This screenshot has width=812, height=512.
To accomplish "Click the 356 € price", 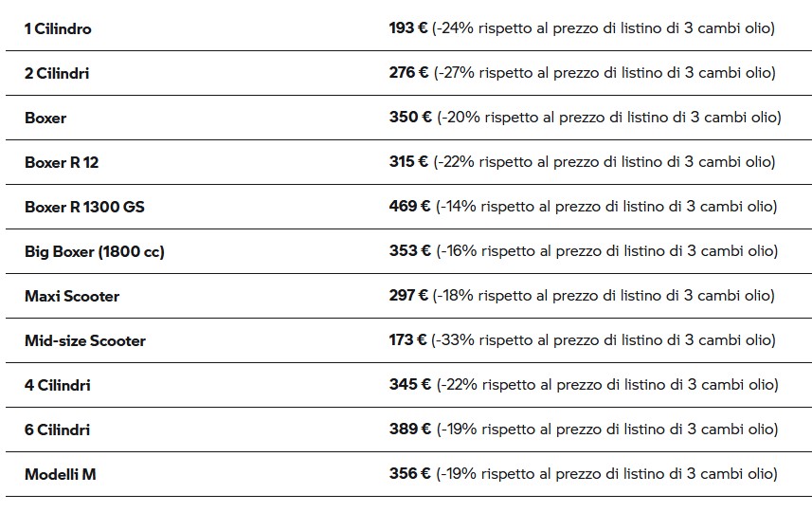I will click(410, 473).
